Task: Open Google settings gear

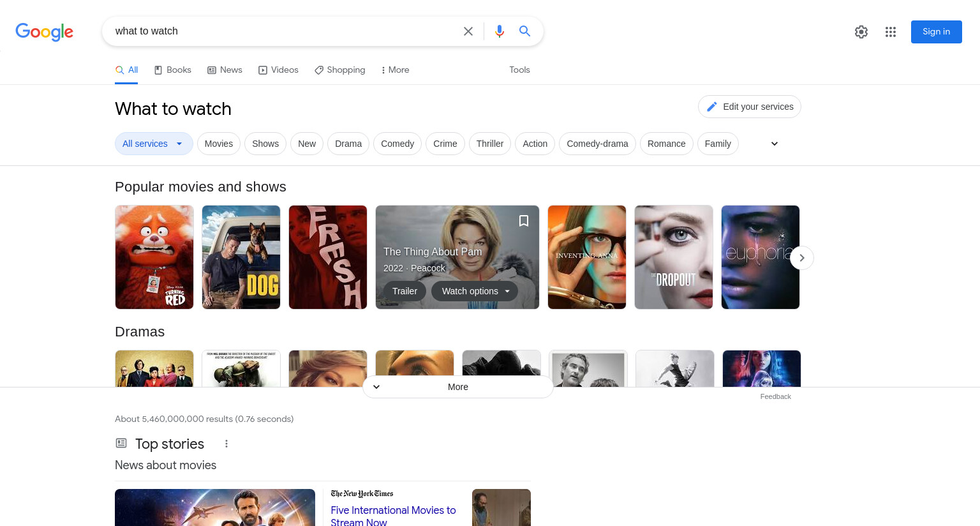Action: click(861, 32)
